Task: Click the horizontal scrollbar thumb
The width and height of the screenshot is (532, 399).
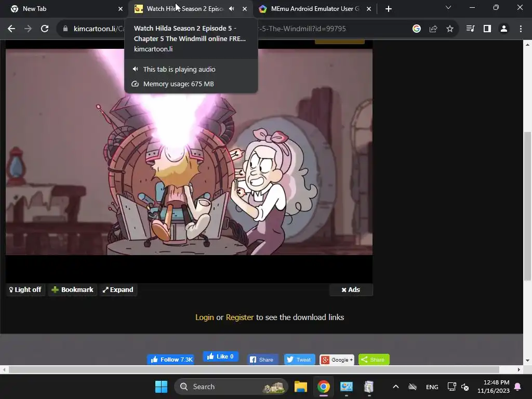Action: (x=254, y=369)
